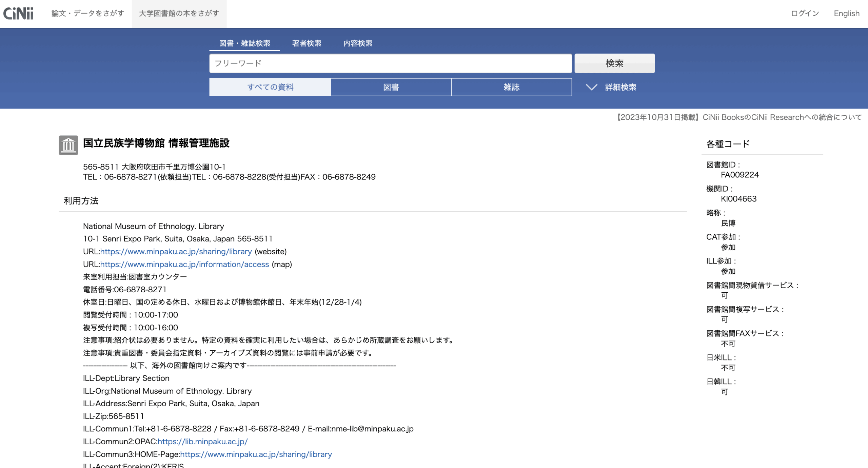This screenshot has height=468, width=868.
Task: Click the フリーワード search field
Action: click(x=390, y=63)
